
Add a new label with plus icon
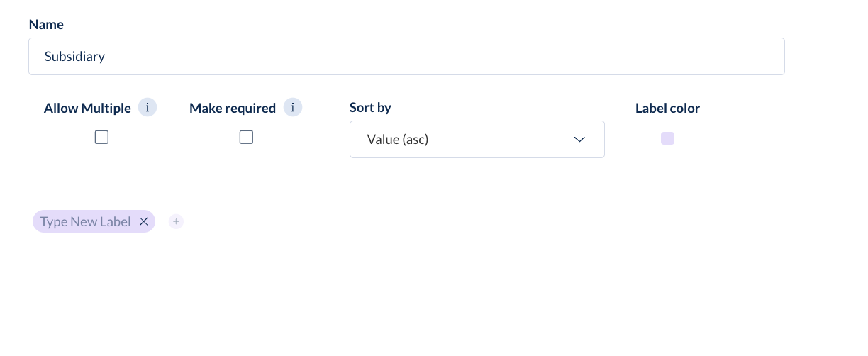click(x=177, y=222)
